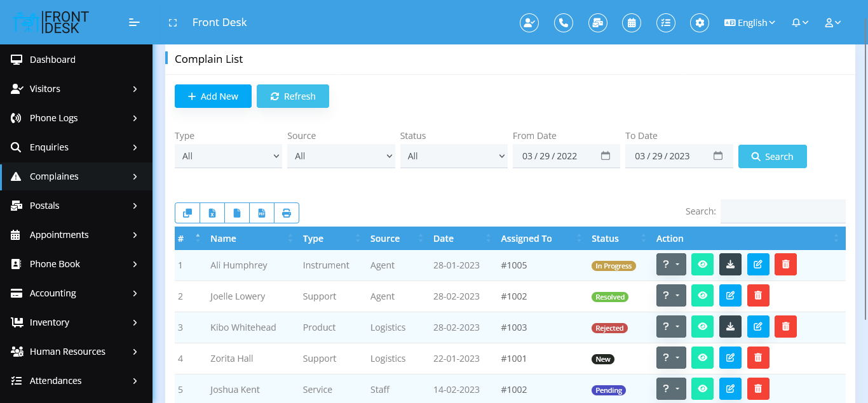The image size is (868, 403).
Task: Copy table data using the copy icon
Action: pyautogui.click(x=187, y=213)
